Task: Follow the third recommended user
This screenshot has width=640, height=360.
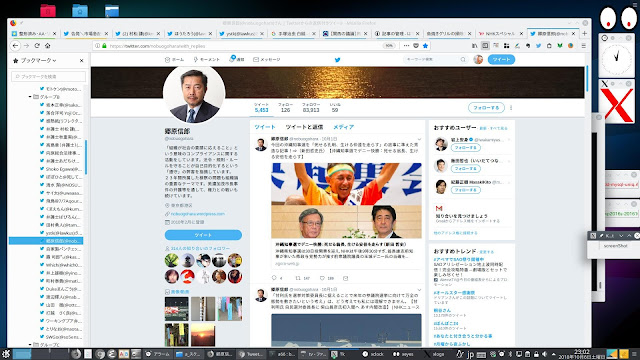Action: pyautogui.click(x=465, y=190)
